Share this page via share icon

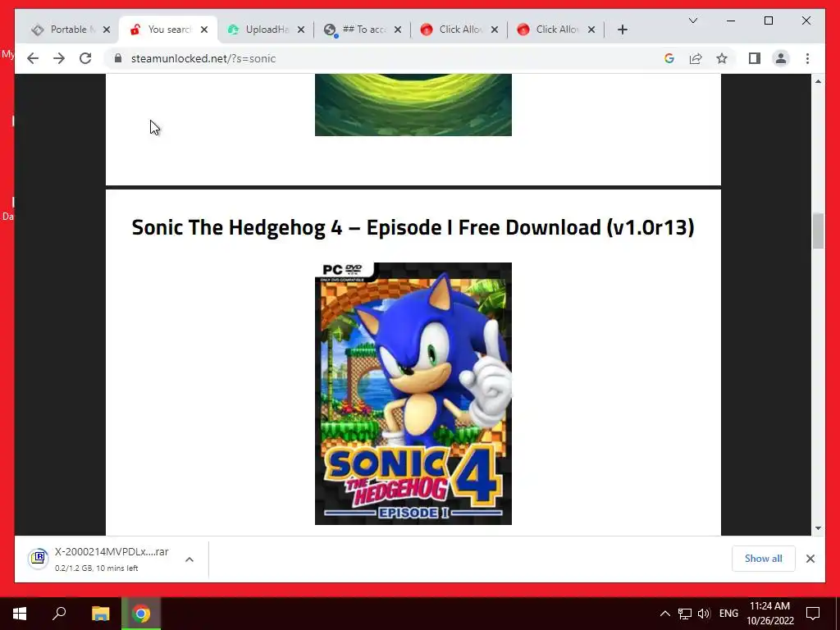[x=696, y=58]
